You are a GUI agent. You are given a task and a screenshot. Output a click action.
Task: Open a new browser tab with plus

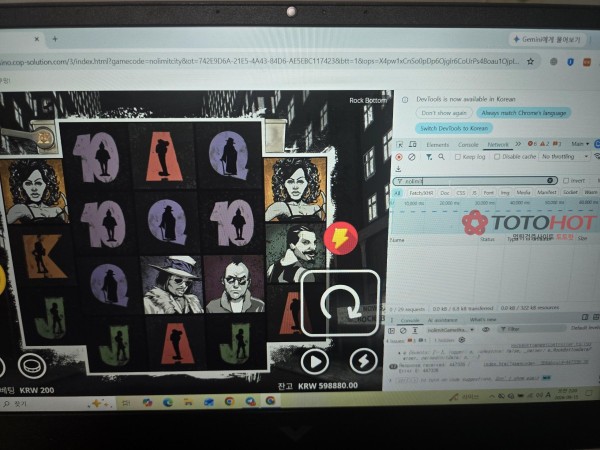[x=55, y=39]
